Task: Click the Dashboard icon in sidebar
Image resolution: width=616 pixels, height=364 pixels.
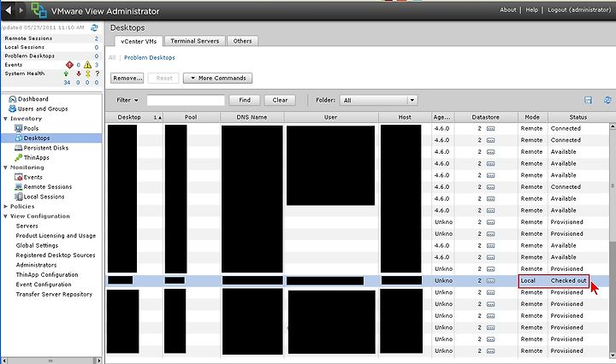Action: tap(13, 99)
